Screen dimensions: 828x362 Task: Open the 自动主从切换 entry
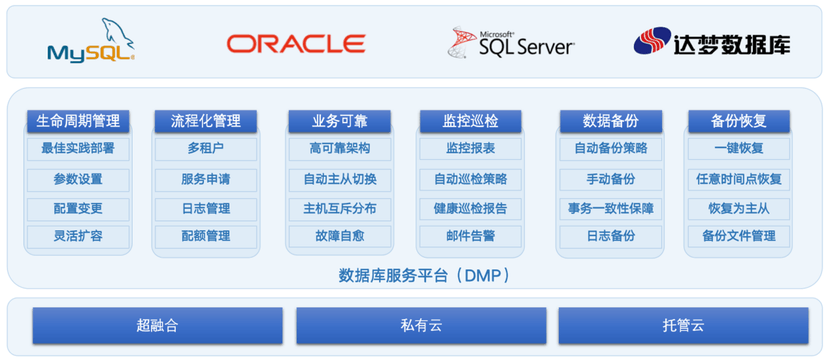pyautogui.click(x=340, y=180)
